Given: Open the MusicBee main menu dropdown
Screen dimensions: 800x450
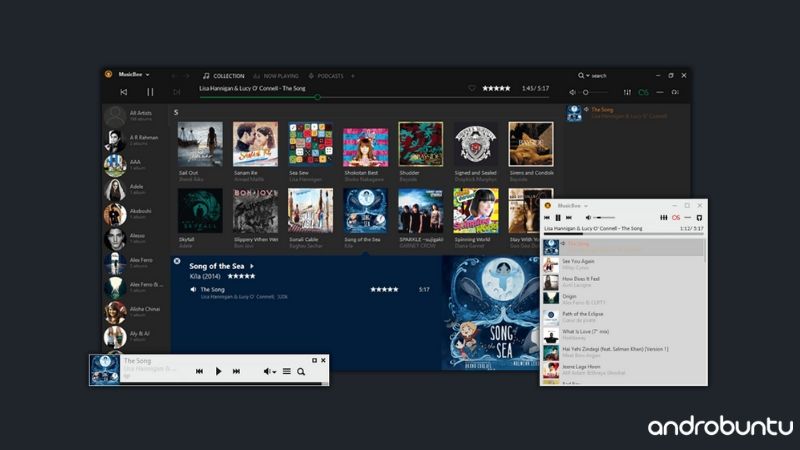Looking at the screenshot, I should click(x=134, y=74).
